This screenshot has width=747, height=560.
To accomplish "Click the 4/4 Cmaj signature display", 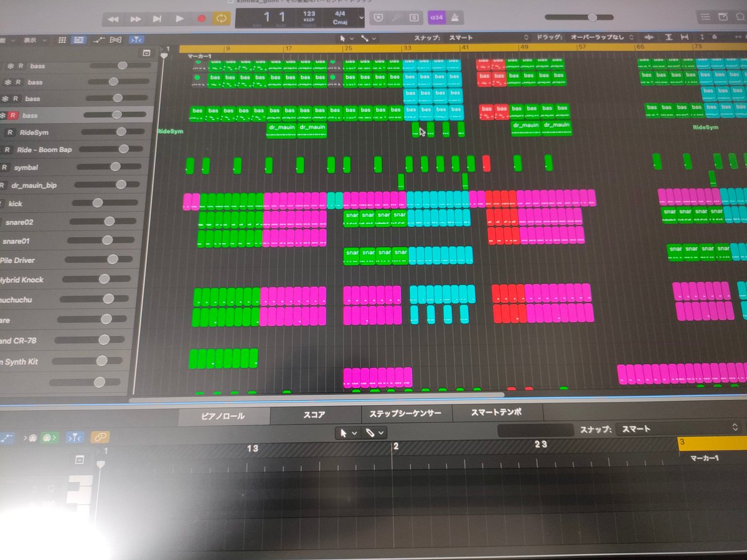I will [341, 17].
